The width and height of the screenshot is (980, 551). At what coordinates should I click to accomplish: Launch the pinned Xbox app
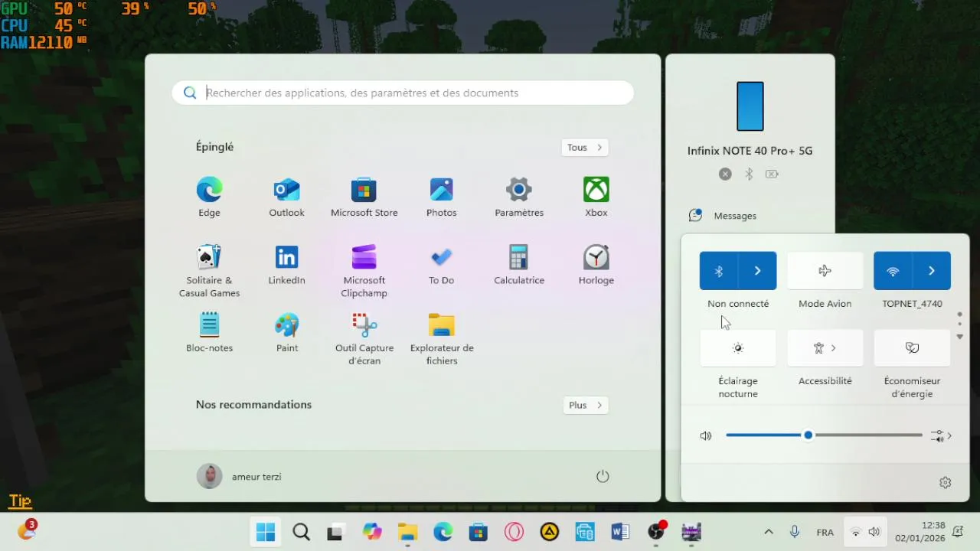[596, 197]
